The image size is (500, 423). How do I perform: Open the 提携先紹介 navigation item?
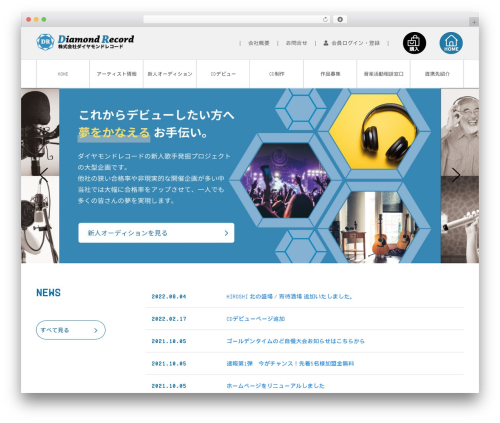click(437, 74)
